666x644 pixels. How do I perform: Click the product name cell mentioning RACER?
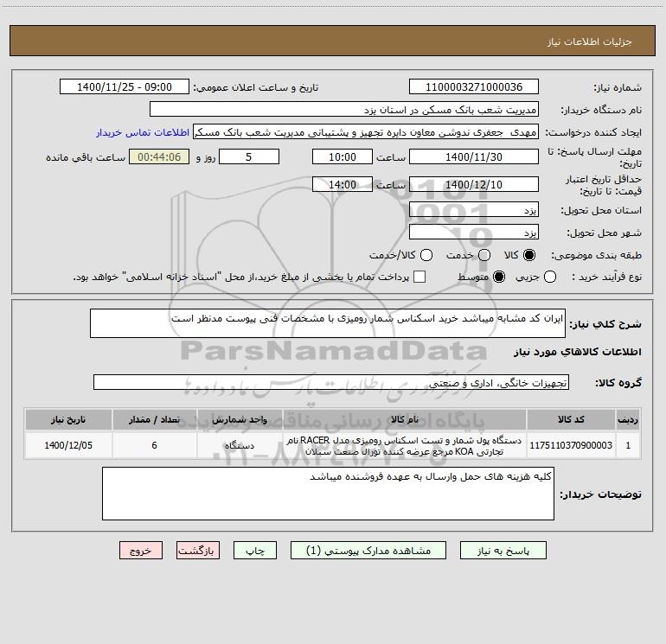point(405,445)
